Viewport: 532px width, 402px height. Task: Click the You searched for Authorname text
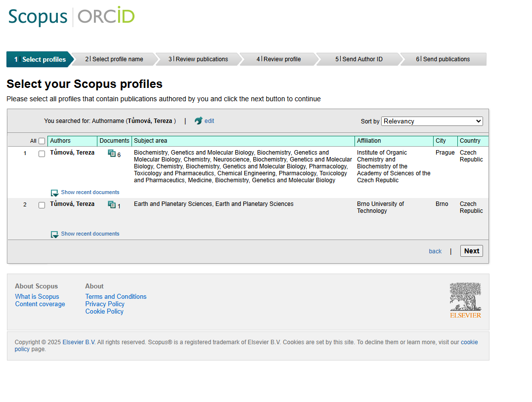coord(110,121)
